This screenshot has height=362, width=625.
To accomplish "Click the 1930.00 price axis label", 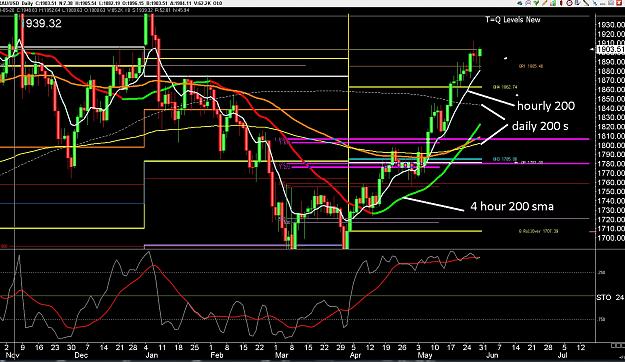I will coord(610,25).
